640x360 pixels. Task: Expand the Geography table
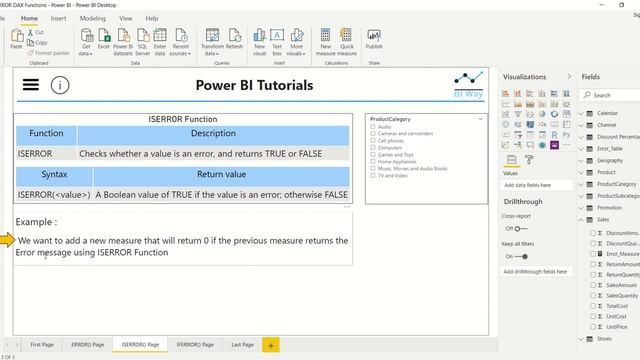(x=581, y=160)
